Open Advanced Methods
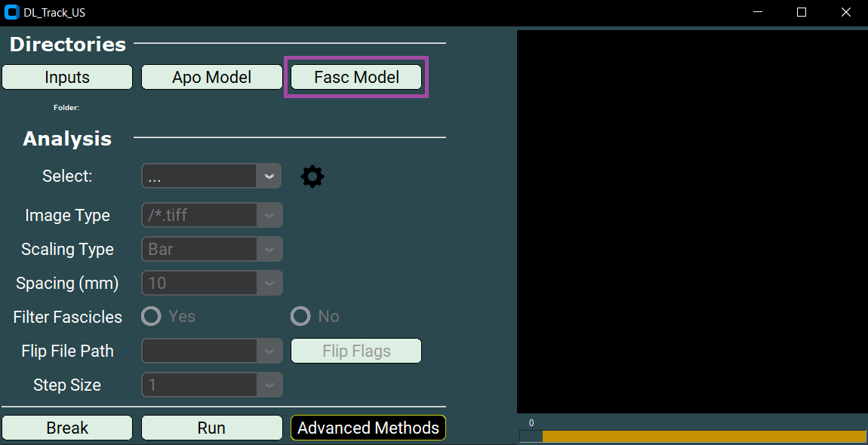 [368, 428]
